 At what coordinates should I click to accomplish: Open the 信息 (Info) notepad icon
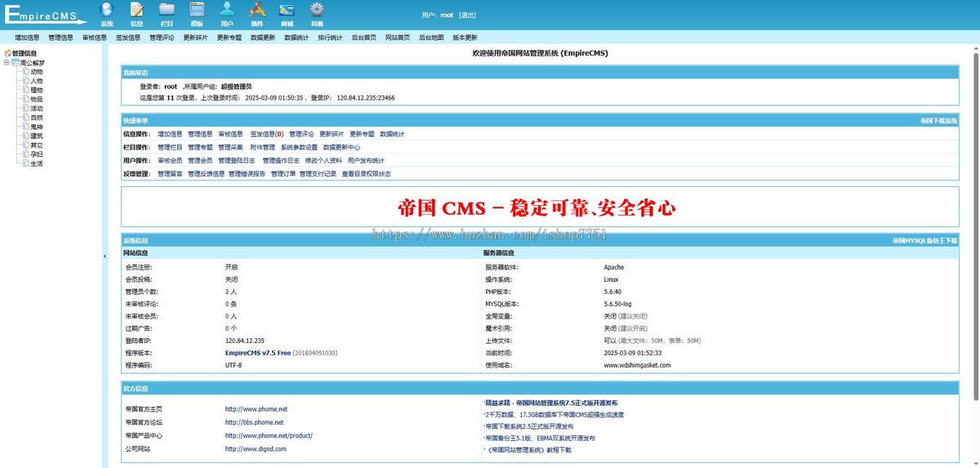pyautogui.click(x=137, y=10)
